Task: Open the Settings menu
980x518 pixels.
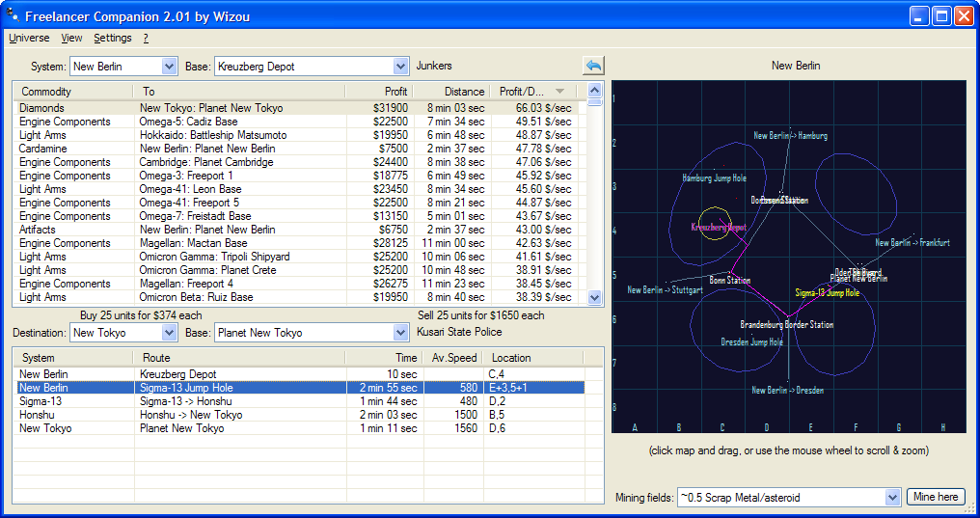Action: 113,39
